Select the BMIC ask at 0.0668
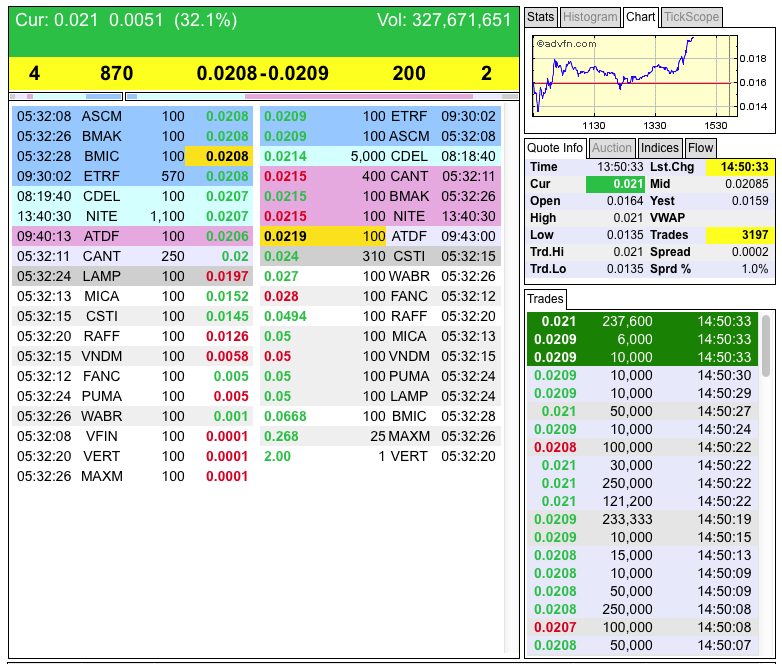 (x=381, y=416)
